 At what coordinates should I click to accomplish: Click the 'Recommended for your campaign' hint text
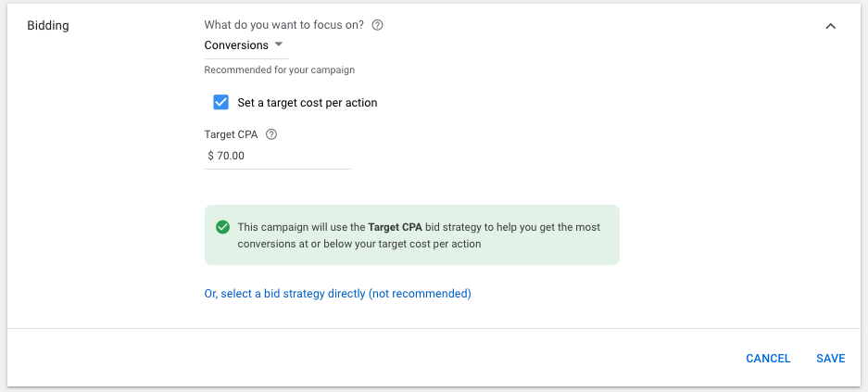click(280, 70)
